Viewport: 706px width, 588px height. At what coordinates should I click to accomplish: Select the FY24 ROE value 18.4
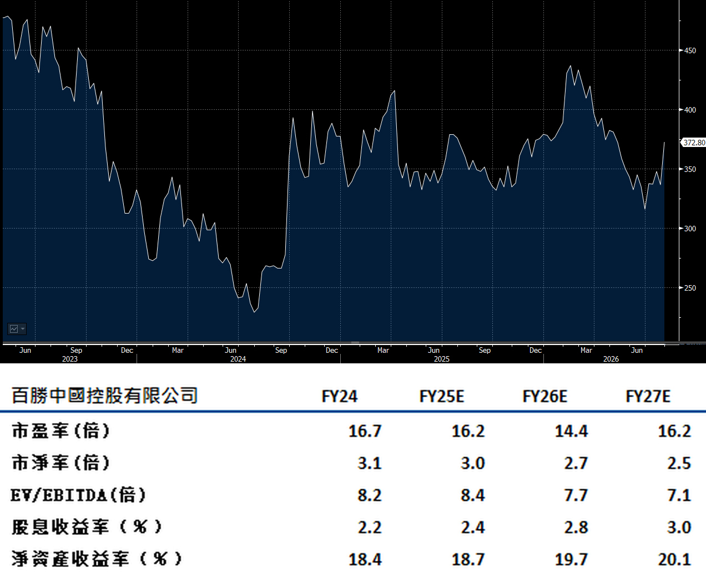tap(365, 560)
